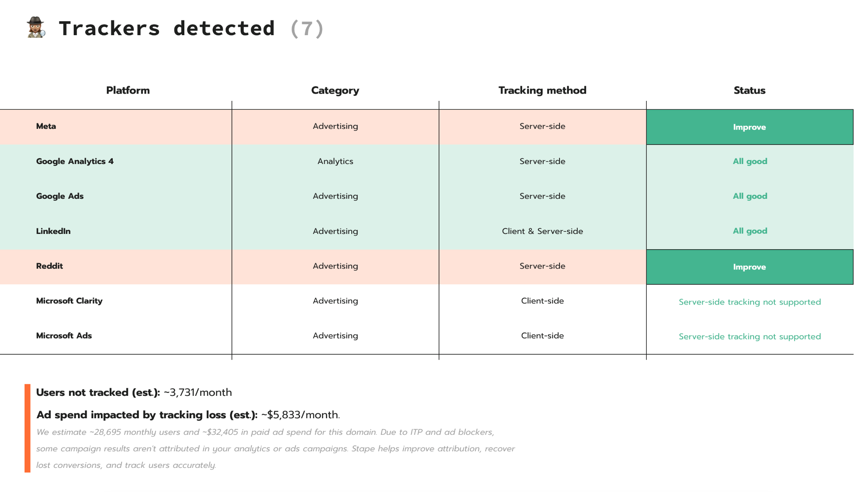Click the Google Ads row label
The width and height of the screenshot is (868, 492).
click(60, 196)
